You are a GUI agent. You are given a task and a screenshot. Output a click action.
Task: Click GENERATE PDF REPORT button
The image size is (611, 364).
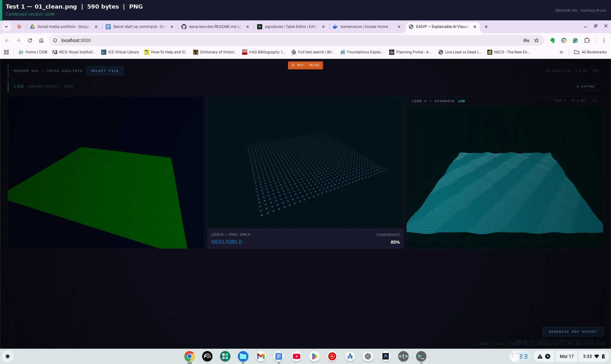pos(572,332)
